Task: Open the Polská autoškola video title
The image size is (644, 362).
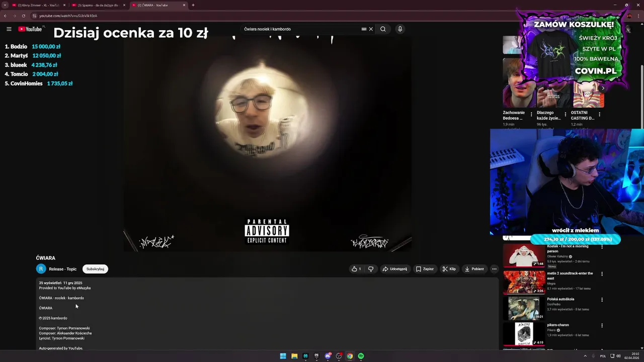Action: pyautogui.click(x=560, y=299)
